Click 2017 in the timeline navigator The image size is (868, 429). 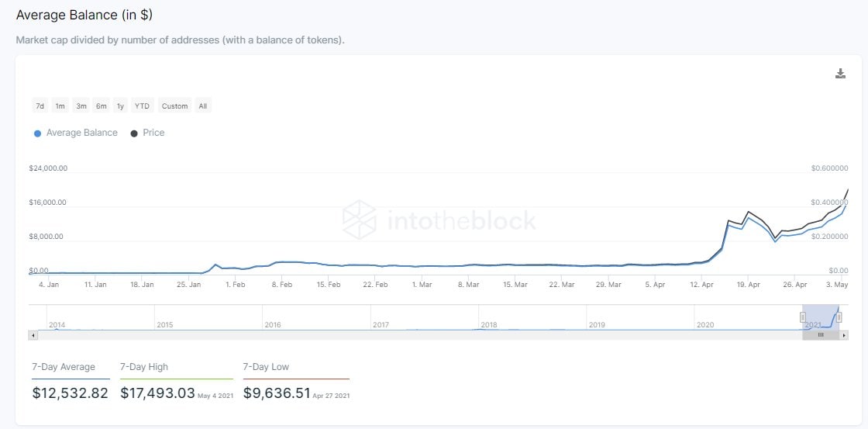point(380,324)
